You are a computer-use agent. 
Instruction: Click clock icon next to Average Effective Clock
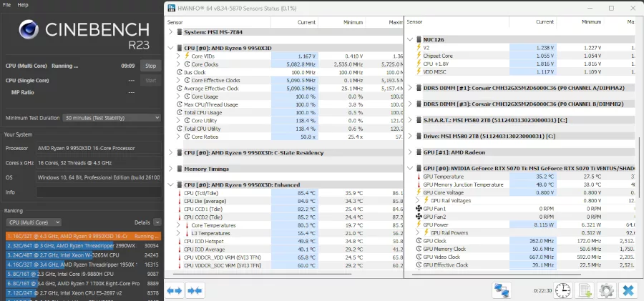click(180, 88)
